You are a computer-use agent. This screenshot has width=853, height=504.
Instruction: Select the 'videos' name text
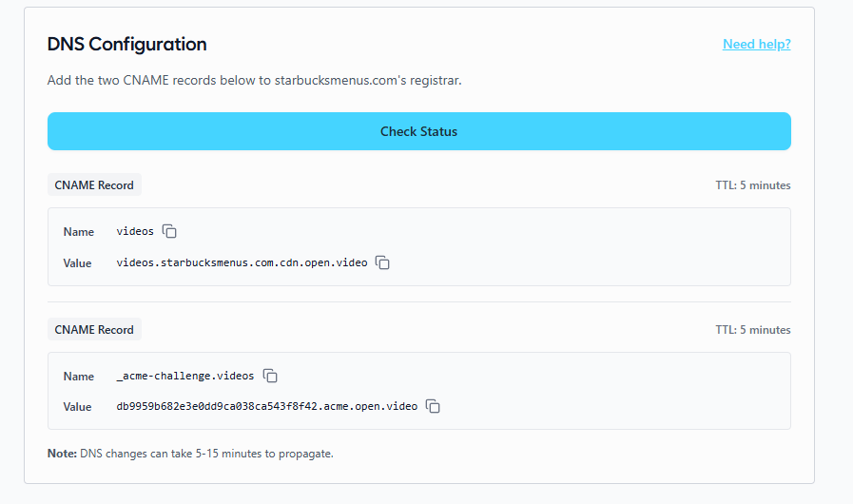pos(135,232)
